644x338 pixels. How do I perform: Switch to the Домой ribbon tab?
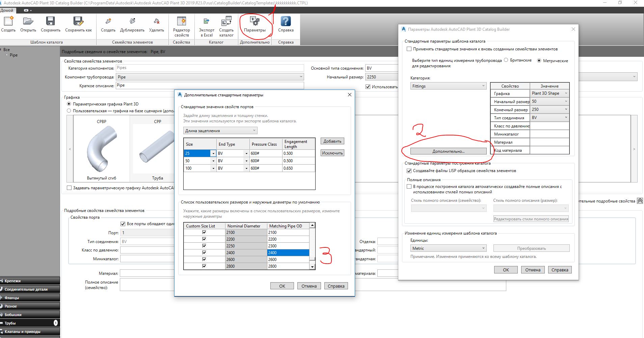7,10
